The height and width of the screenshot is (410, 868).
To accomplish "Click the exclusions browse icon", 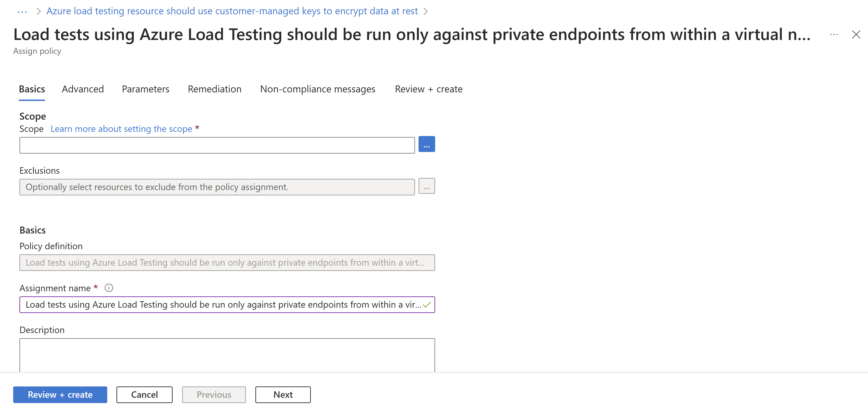I will [x=427, y=186].
